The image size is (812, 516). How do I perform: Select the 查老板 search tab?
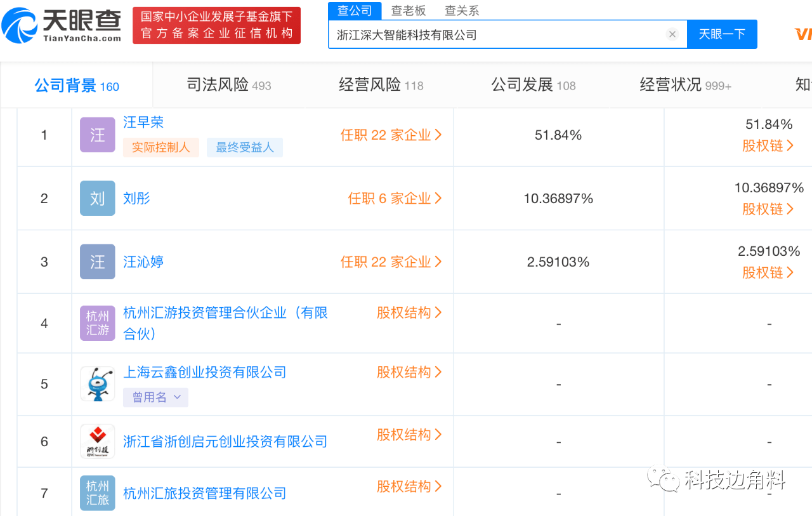point(409,11)
